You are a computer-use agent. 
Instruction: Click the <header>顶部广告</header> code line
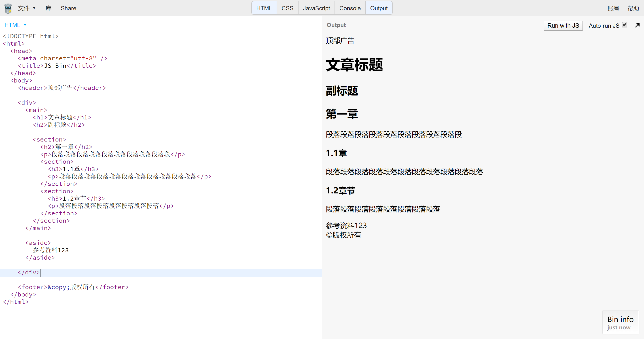[62, 88]
